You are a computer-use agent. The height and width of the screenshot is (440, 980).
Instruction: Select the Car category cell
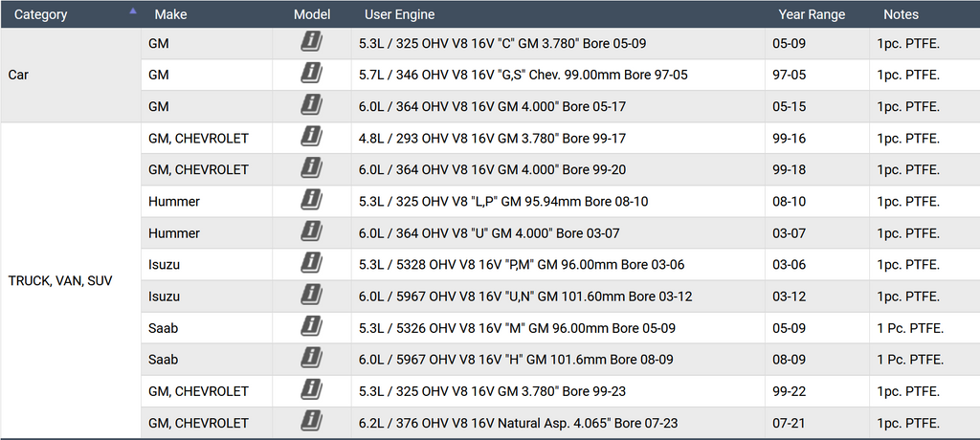pyautogui.click(x=71, y=75)
